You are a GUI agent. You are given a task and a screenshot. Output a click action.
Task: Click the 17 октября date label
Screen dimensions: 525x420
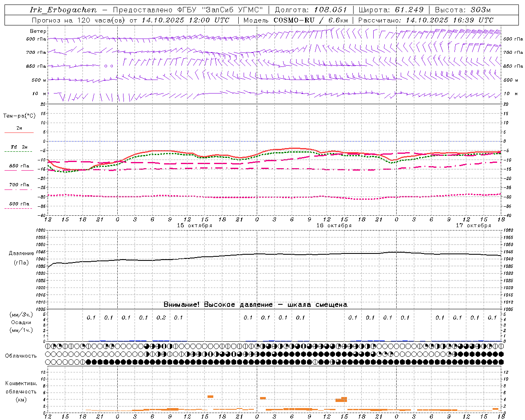click(x=473, y=226)
